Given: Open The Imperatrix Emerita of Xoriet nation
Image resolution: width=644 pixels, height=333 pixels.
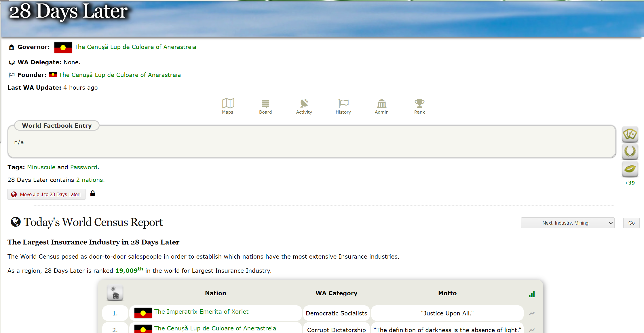Looking at the screenshot, I should point(201,312).
